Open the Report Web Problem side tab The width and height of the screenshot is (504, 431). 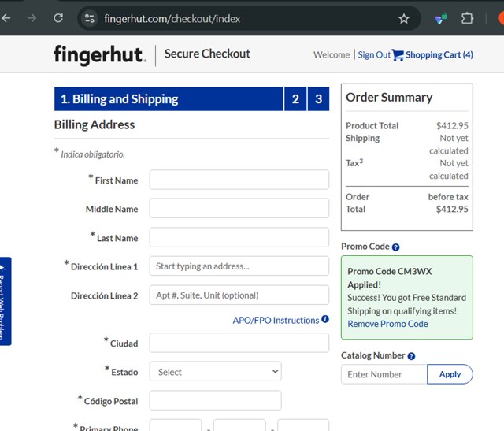pos(5,301)
